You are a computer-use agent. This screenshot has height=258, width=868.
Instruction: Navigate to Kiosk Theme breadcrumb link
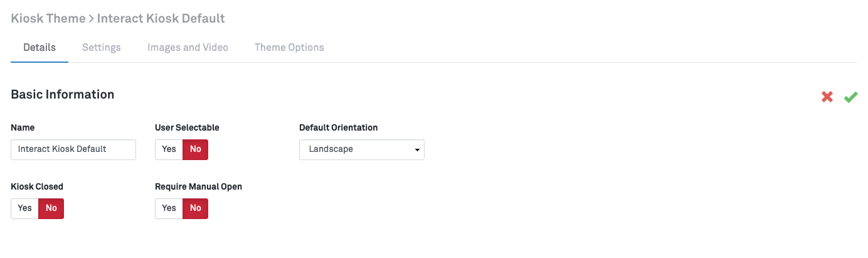(48, 18)
